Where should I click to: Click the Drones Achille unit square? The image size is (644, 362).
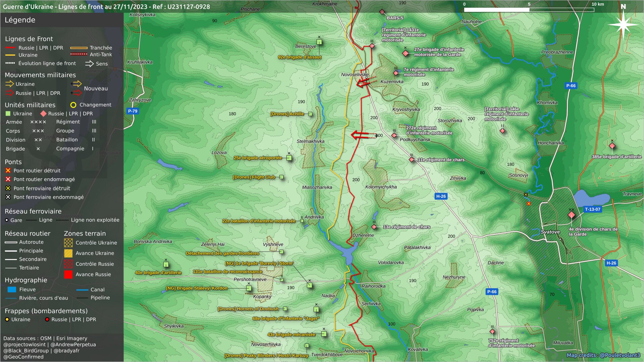[x=310, y=114]
